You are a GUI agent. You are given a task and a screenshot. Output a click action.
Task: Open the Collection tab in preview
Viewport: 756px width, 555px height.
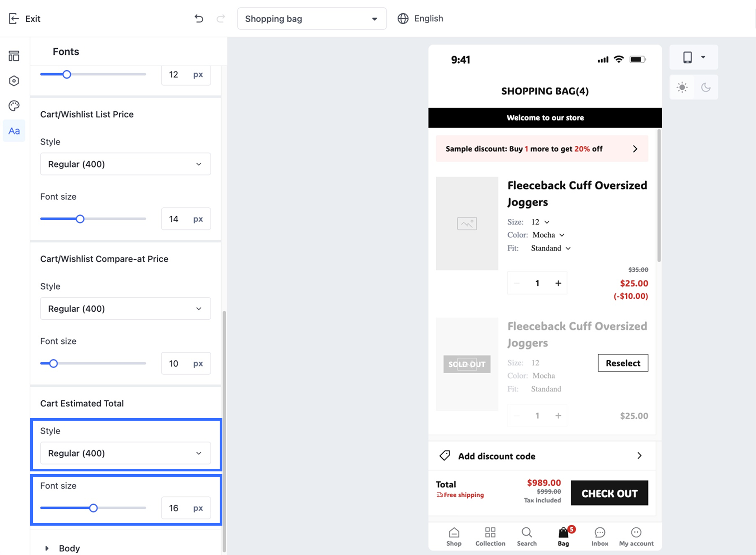pos(491,537)
